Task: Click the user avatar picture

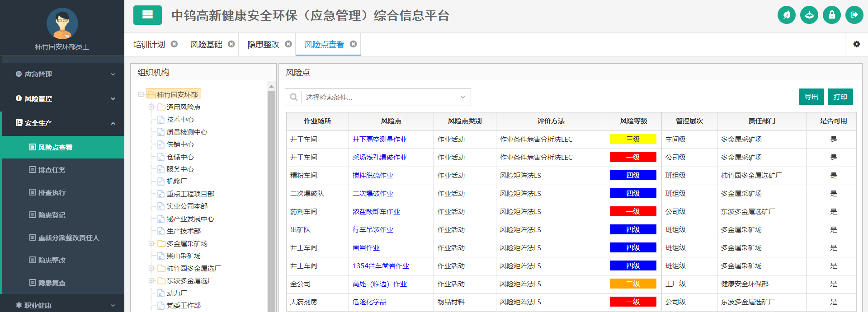Action: [x=62, y=23]
